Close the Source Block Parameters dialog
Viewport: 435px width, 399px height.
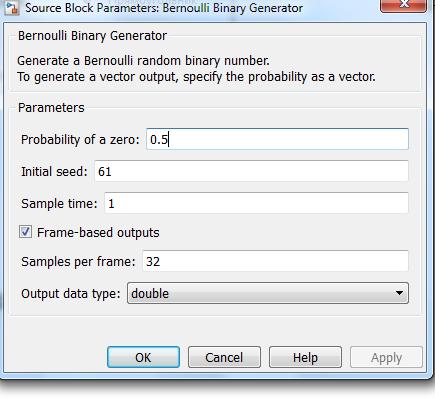(x=403, y=5)
